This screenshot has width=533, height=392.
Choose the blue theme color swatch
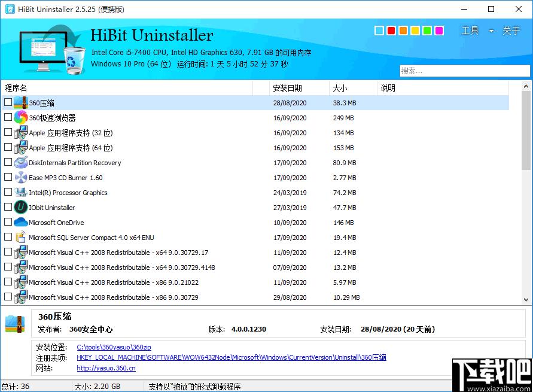(379, 31)
